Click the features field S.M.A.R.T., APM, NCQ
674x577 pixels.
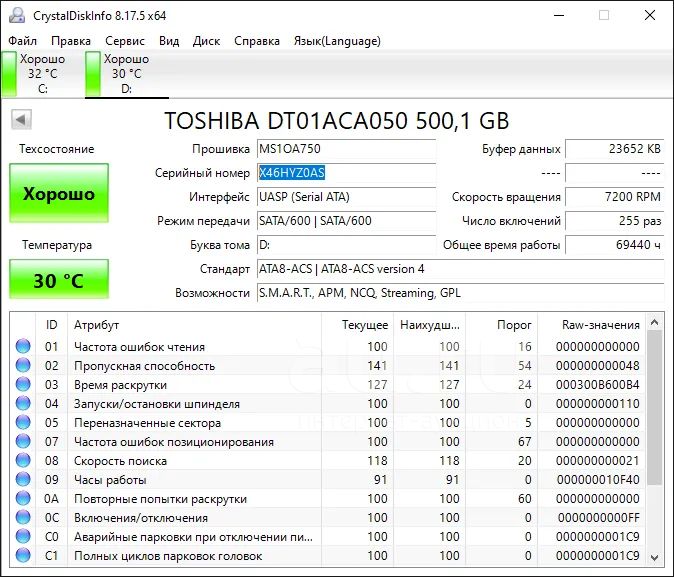pyautogui.click(x=460, y=293)
